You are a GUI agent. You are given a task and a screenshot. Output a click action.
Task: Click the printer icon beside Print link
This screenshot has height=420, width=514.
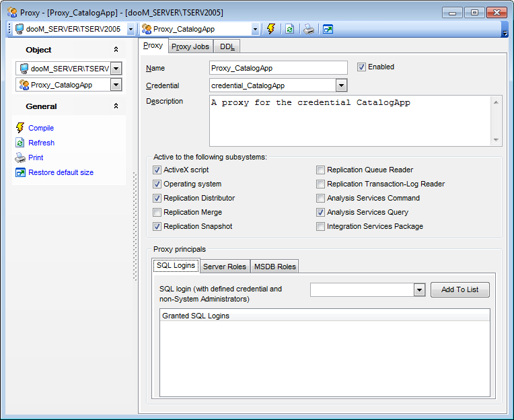coord(20,157)
